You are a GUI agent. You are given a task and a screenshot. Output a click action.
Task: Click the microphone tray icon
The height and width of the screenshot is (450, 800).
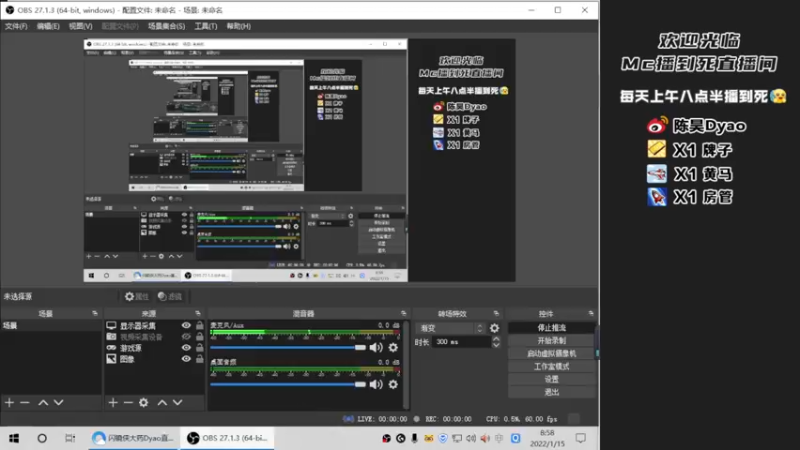point(414,438)
